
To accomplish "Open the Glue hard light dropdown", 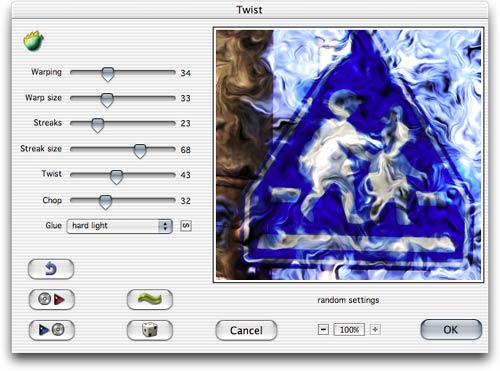I will click(x=120, y=226).
